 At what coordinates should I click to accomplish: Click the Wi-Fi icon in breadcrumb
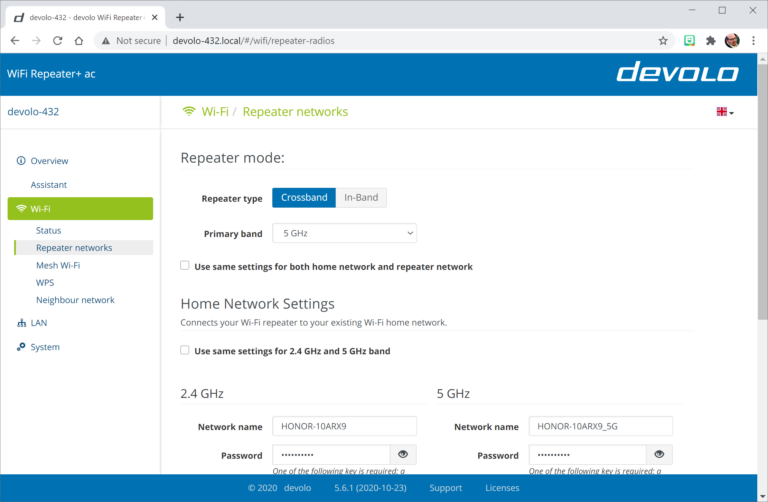[189, 111]
